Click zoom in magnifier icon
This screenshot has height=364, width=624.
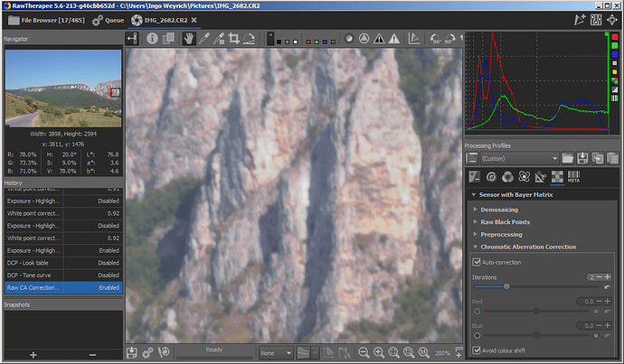[x=379, y=352]
